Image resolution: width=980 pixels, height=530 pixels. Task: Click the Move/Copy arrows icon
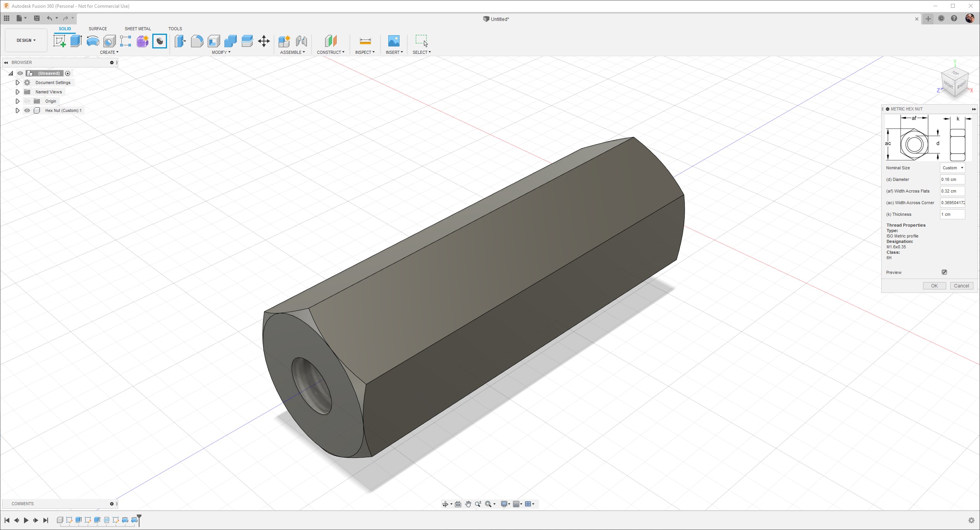(264, 41)
